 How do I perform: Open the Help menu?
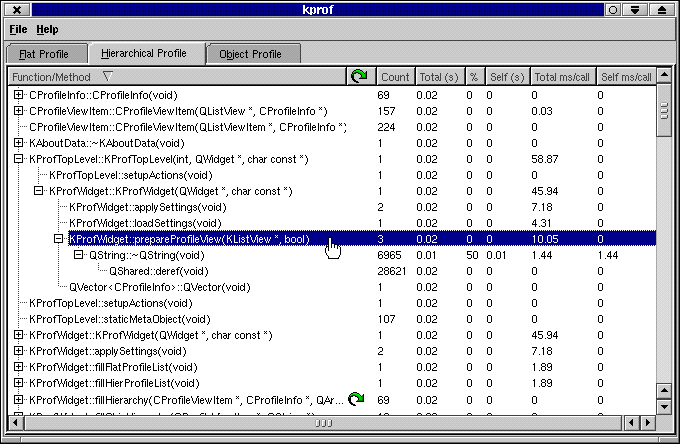click(x=47, y=29)
